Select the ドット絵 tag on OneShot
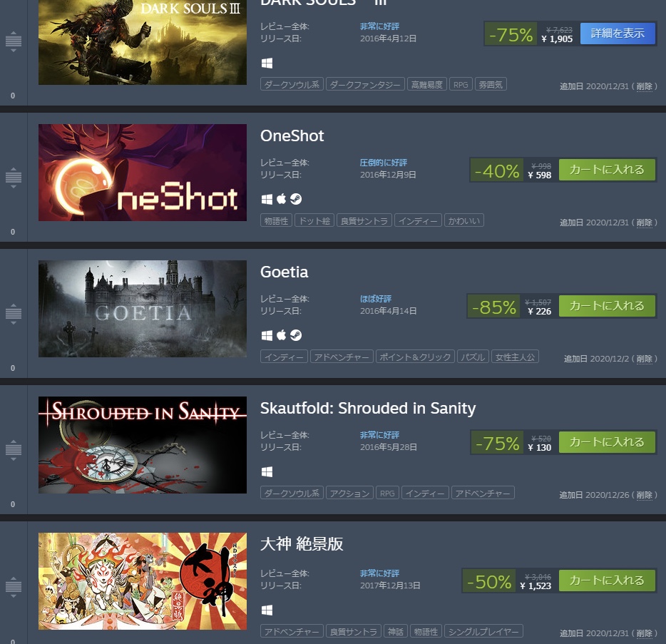The width and height of the screenshot is (666, 644). pyautogui.click(x=314, y=220)
